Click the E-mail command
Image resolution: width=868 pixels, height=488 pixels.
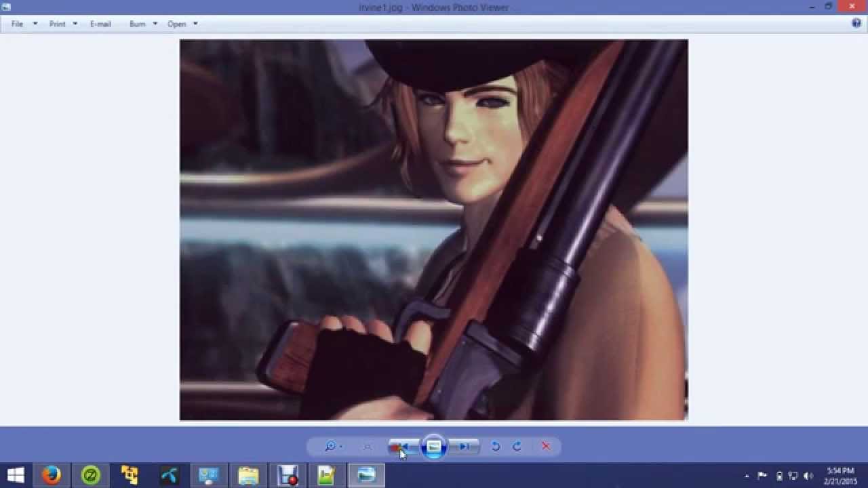[x=100, y=24]
